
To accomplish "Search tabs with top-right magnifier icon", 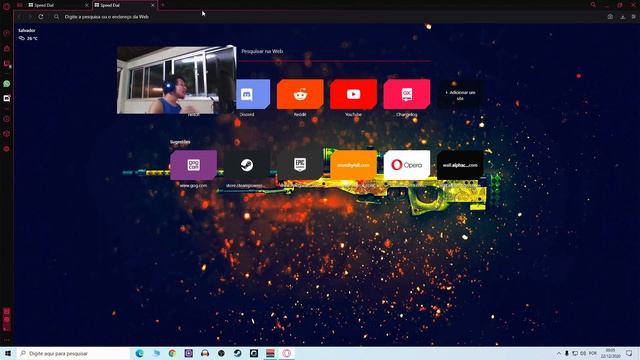I will [593, 5].
